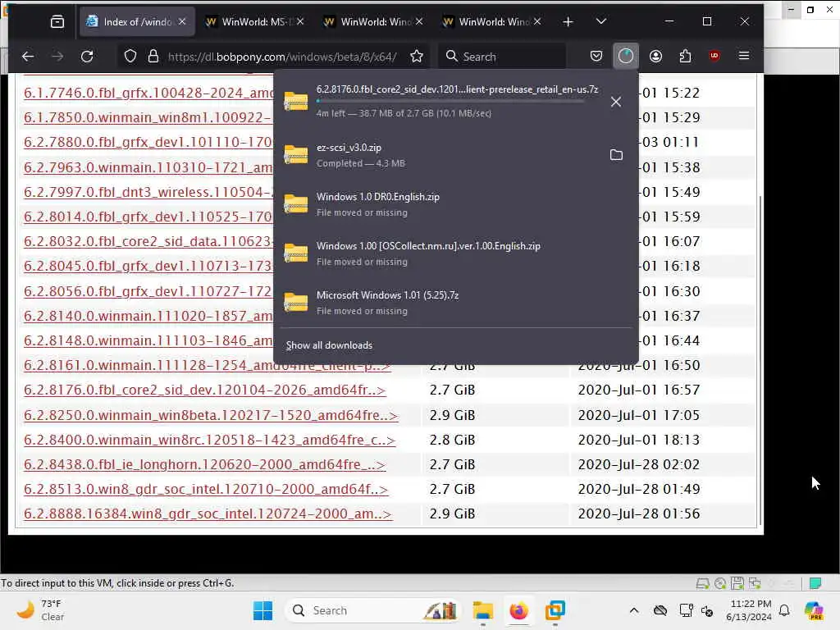
Task: Open Firefox account menu
Action: coord(655,57)
